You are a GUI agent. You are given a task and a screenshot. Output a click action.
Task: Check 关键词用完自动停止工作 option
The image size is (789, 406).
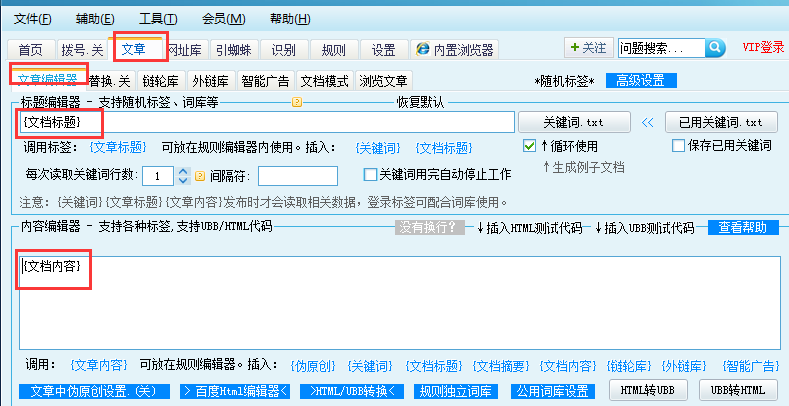pyautogui.click(x=370, y=174)
